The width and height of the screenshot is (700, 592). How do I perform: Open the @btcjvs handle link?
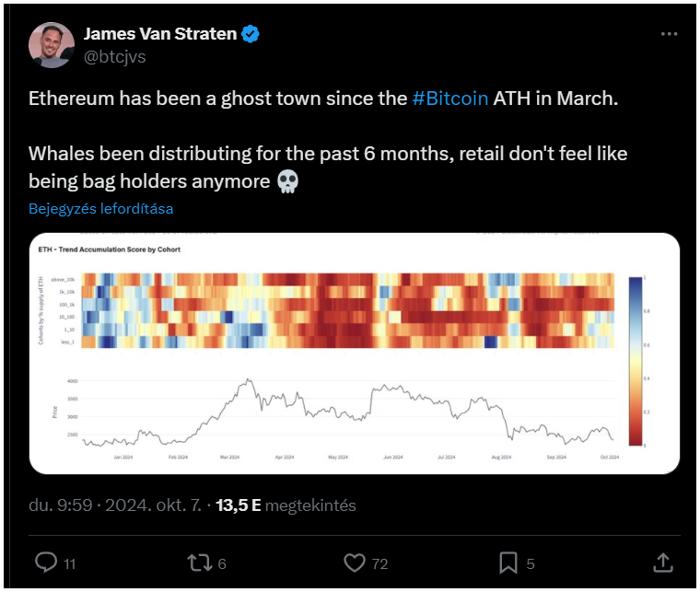[115, 57]
